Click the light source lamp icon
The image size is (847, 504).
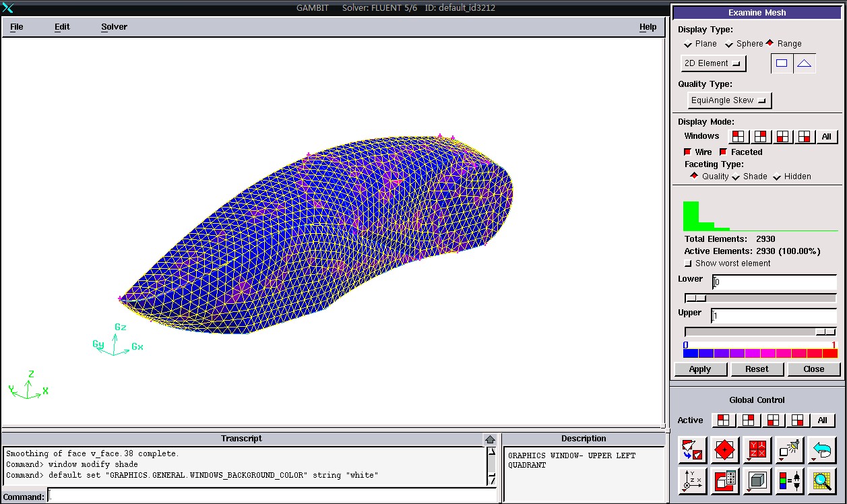pyautogui.click(x=789, y=449)
